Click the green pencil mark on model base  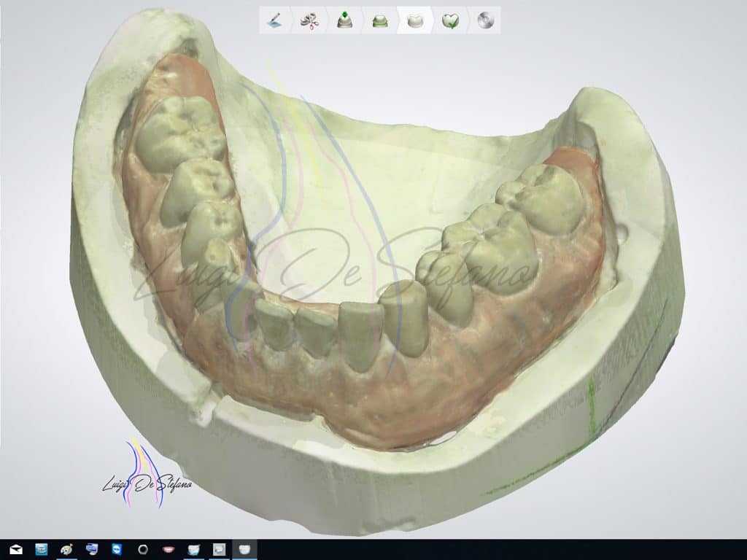pos(591,408)
